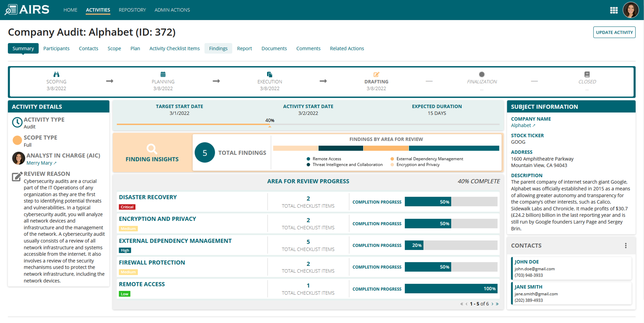Open the Disaster Recovery review area

coord(148,197)
